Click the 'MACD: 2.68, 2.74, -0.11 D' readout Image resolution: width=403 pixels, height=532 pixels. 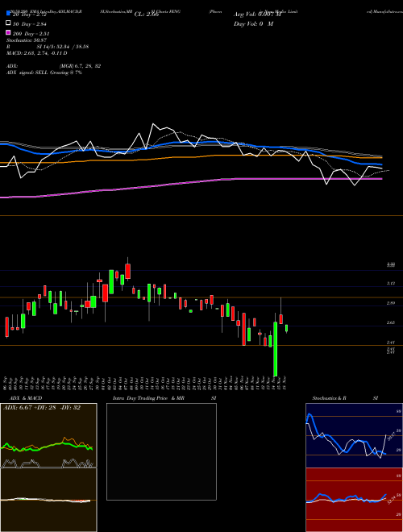click(36, 53)
